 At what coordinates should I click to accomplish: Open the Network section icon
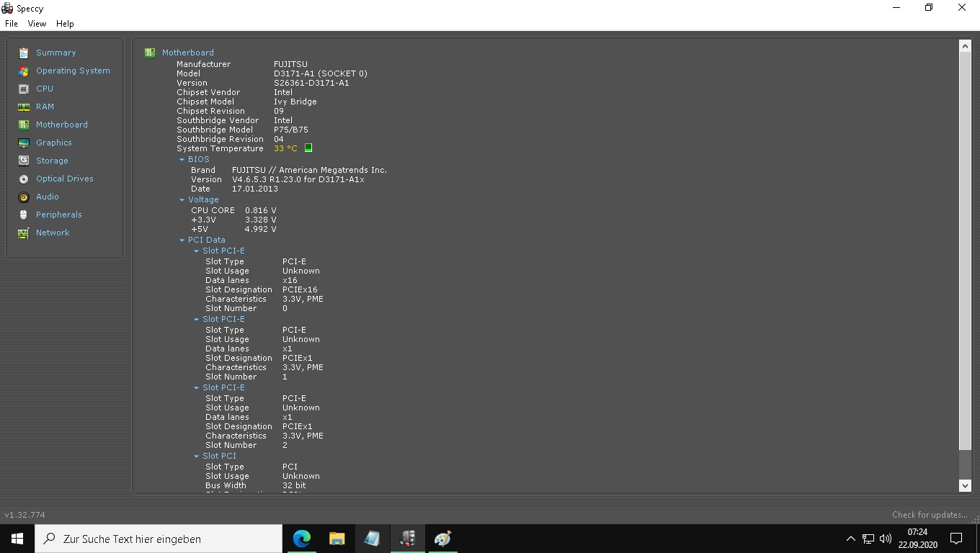[x=24, y=233]
